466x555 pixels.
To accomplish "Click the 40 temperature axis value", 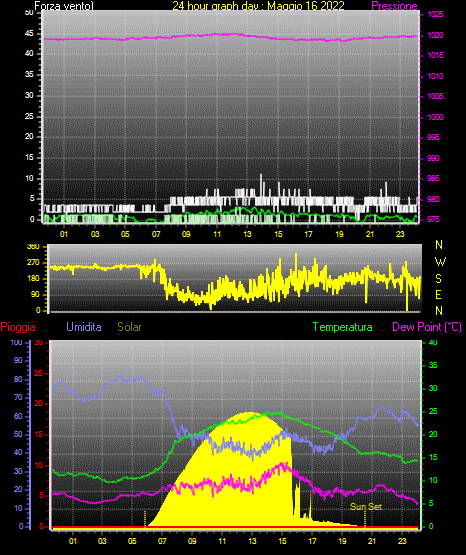I will (433, 342).
